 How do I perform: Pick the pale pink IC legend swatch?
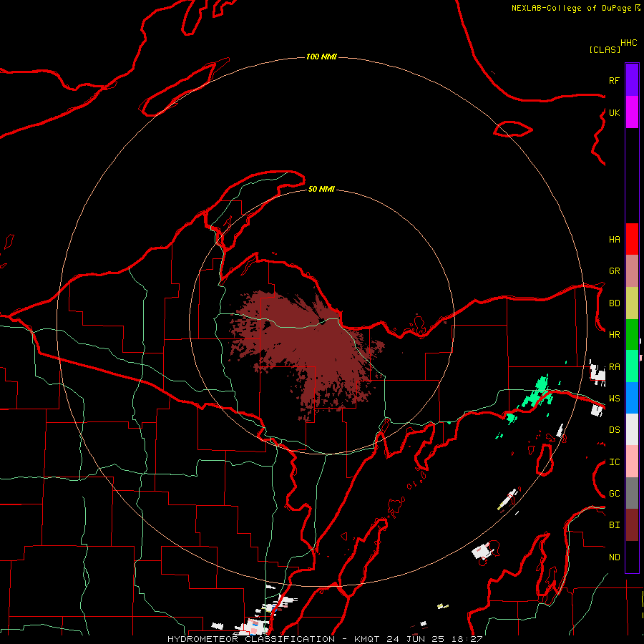pos(632,462)
